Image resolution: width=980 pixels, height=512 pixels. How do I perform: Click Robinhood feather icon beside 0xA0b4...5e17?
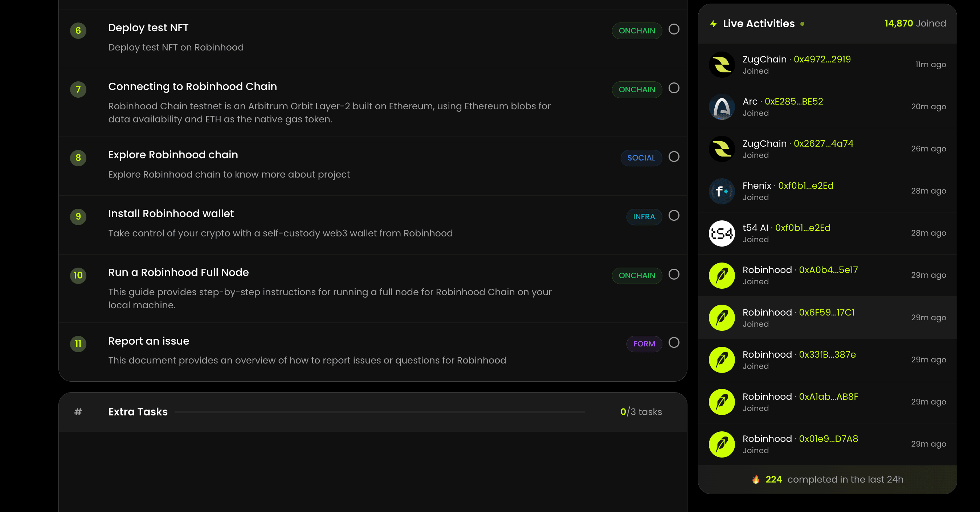click(x=721, y=276)
